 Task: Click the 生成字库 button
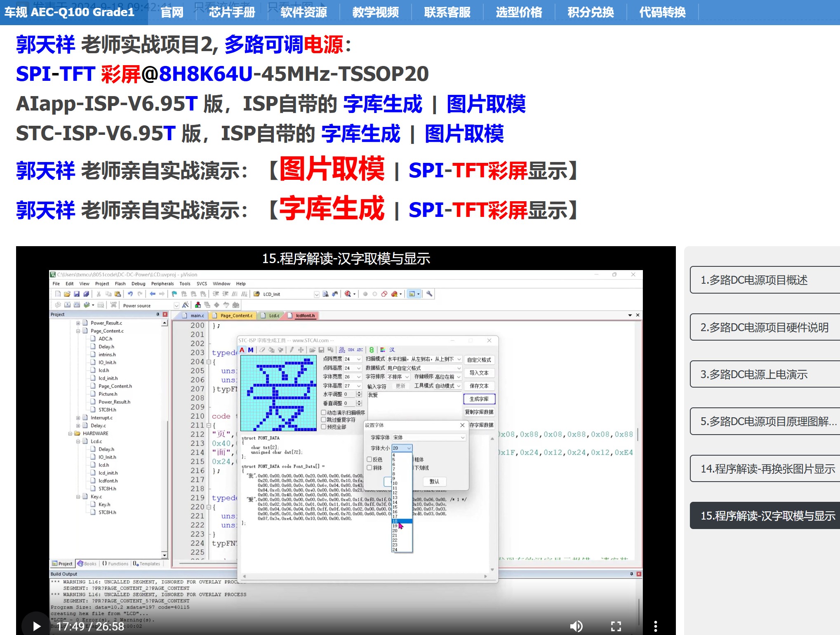point(479,399)
